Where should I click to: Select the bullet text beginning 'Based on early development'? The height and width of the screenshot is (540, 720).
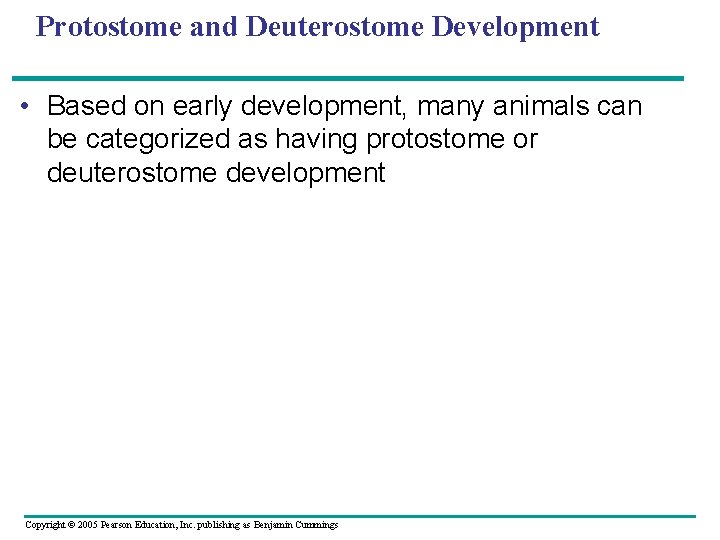[344, 139]
